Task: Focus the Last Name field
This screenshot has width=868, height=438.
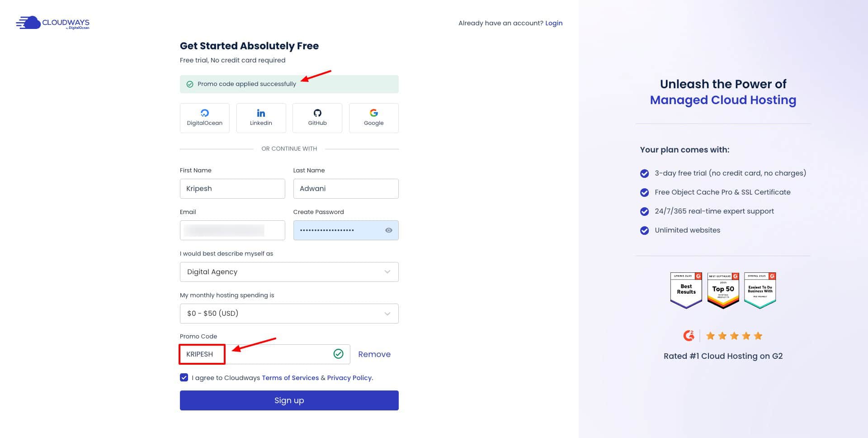Action: pos(345,189)
